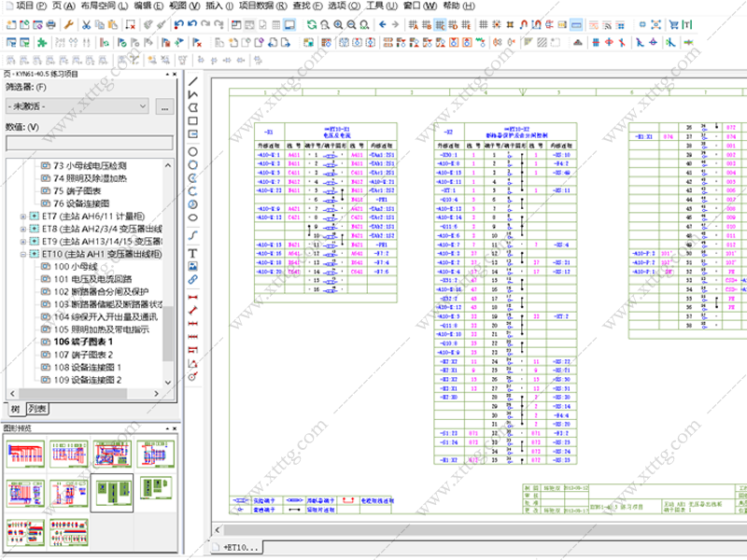Toggle the grid display icon
Screen dimensions: 747x560
click(x=483, y=25)
